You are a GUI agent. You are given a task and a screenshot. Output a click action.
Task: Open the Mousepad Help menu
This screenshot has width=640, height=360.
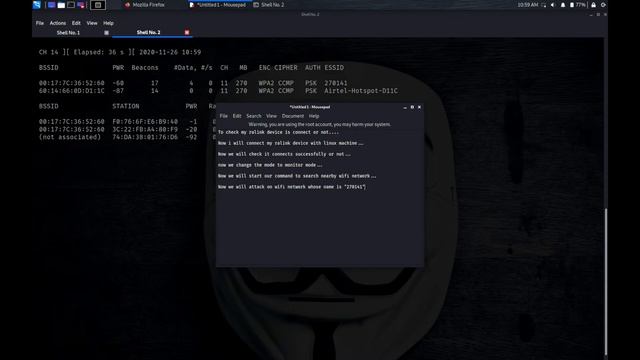click(314, 116)
